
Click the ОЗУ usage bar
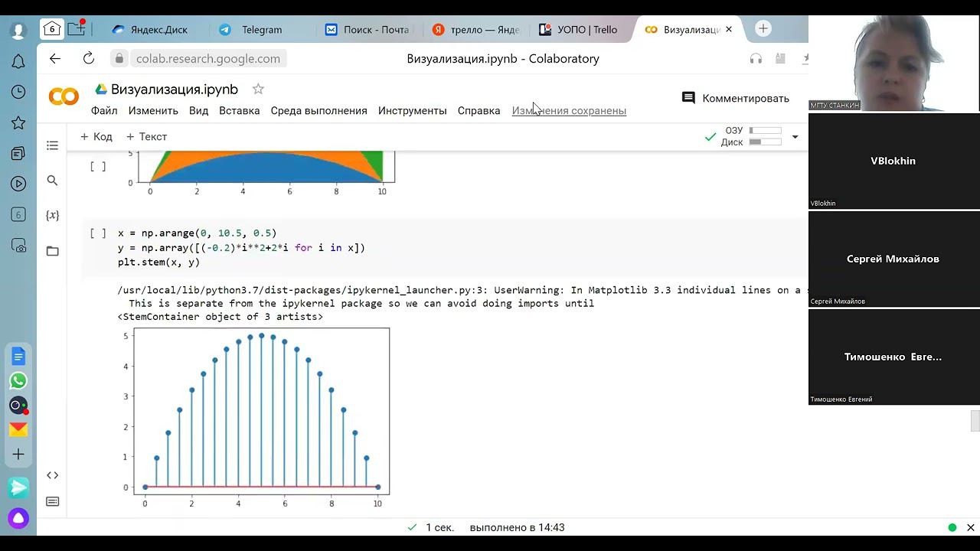[x=766, y=130]
